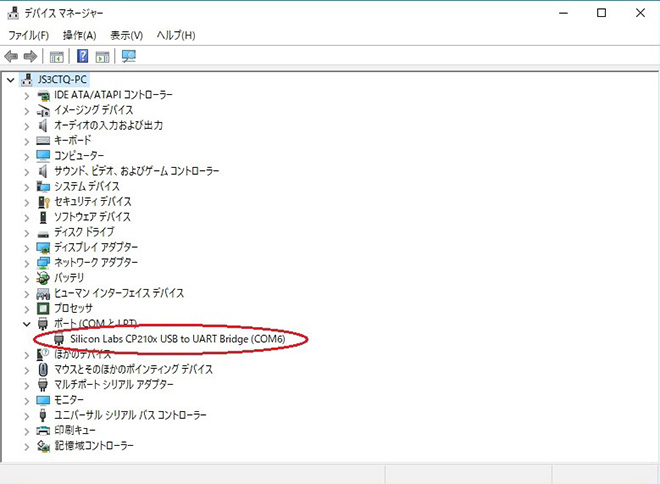Image resolution: width=660 pixels, height=484 pixels.
Task: Click the Forward arrow toolbar icon
Action: click(x=30, y=56)
